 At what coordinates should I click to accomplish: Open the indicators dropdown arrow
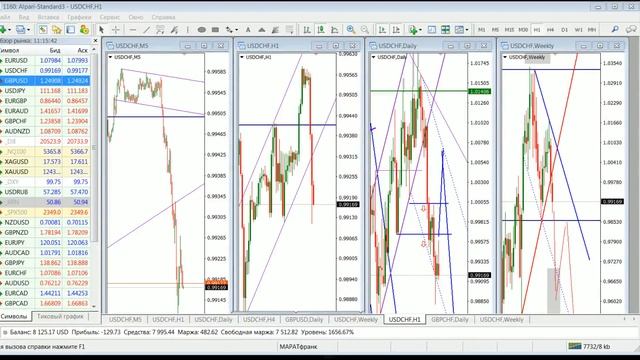pyautogui.click(x=420, y=30)
